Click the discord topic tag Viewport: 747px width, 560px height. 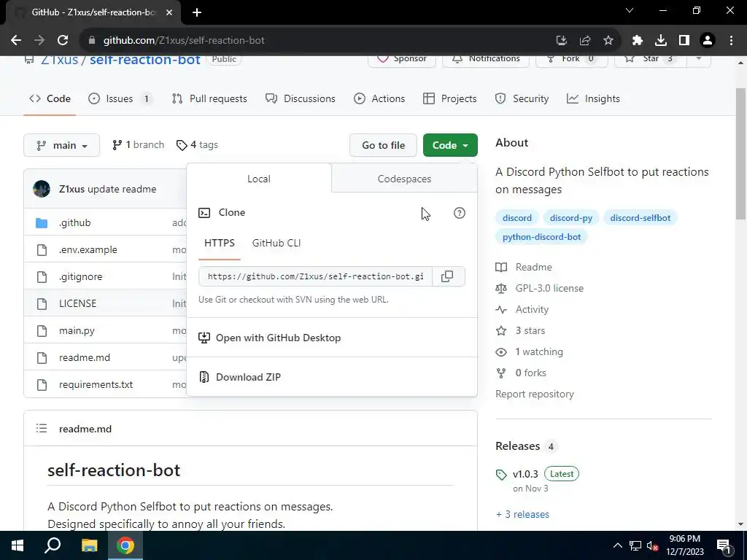(x=517, y=217)
